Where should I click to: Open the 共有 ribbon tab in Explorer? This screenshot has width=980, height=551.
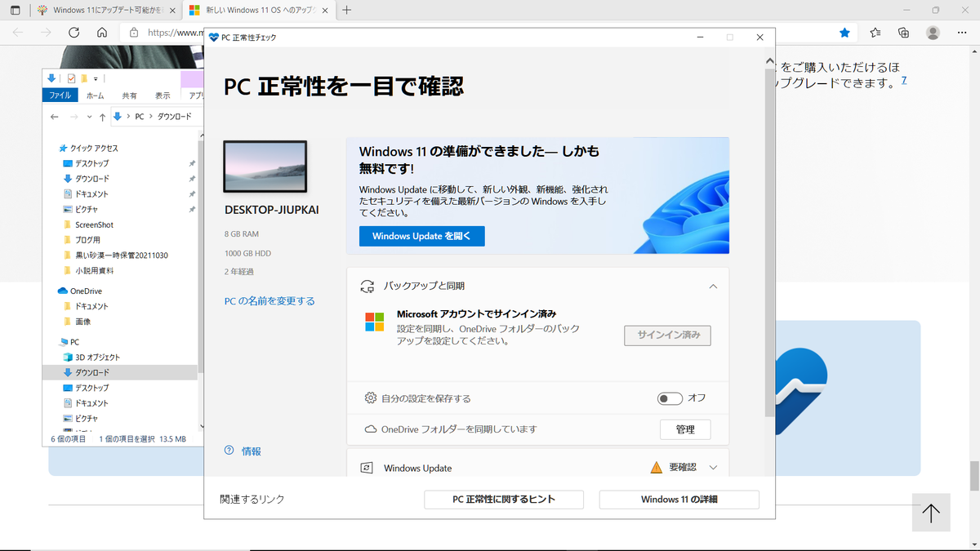[129, 96]
